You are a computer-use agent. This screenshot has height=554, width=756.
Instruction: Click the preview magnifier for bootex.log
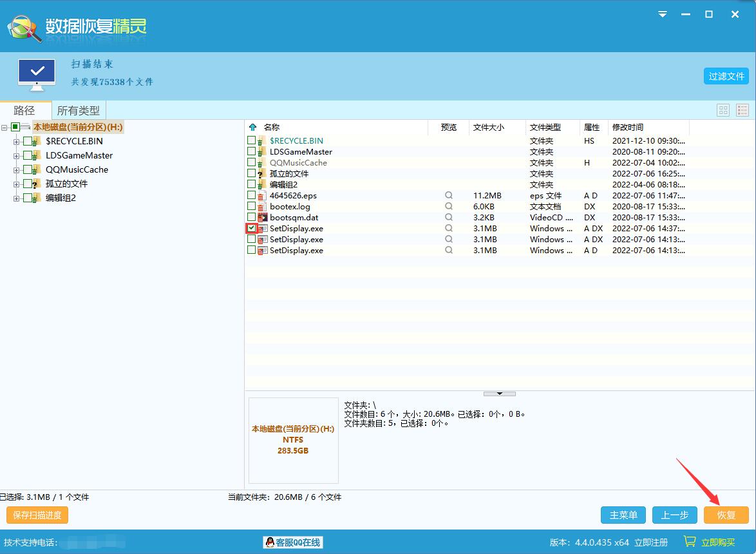448,206
